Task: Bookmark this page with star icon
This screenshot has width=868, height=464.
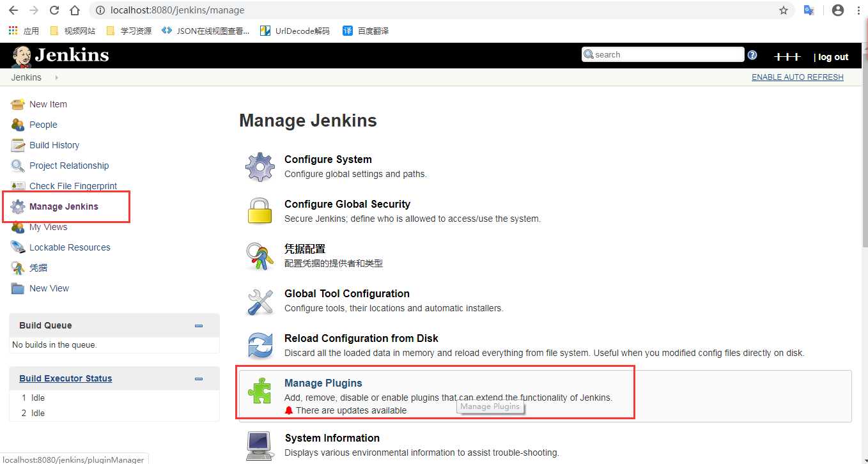Action: pos(783,10)
